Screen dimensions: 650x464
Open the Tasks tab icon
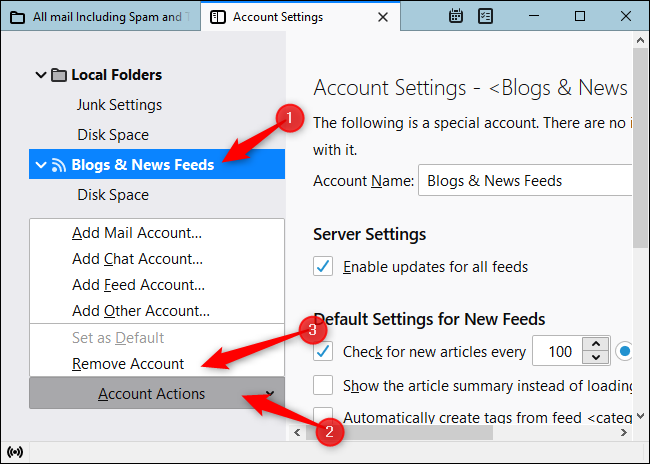pos(485,17)
